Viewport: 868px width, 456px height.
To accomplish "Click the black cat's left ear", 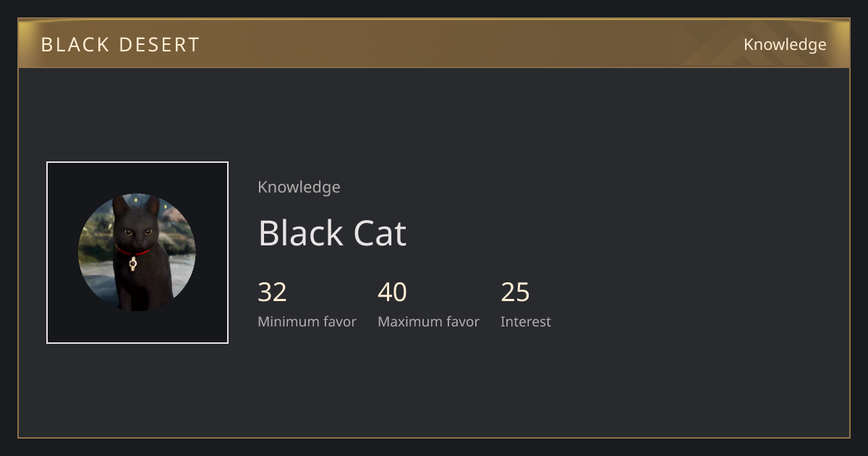I will (x=119, y=206).
